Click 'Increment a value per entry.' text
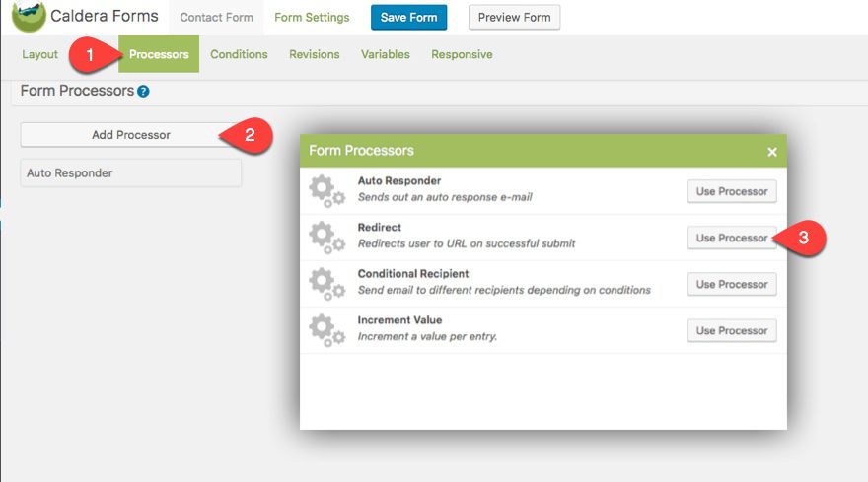This screenshot has width=868, height=482. 427,336
